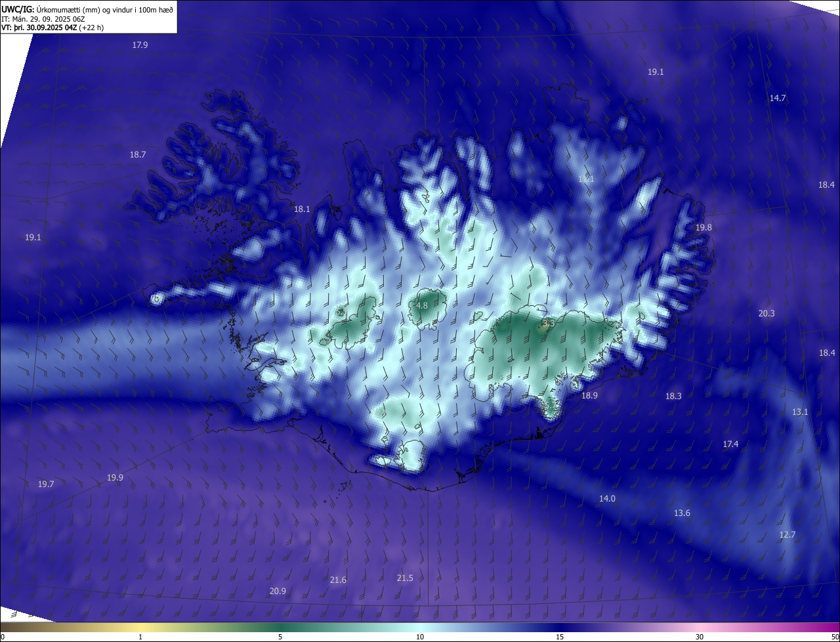Viewport: 840px width, 642px height.
Task: Click the 19.9 value on the map
Action: click(115, 478)
